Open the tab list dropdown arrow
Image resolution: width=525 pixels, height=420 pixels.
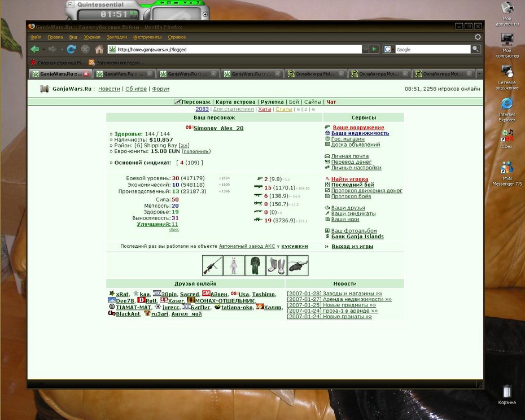[x=480, y=73]
